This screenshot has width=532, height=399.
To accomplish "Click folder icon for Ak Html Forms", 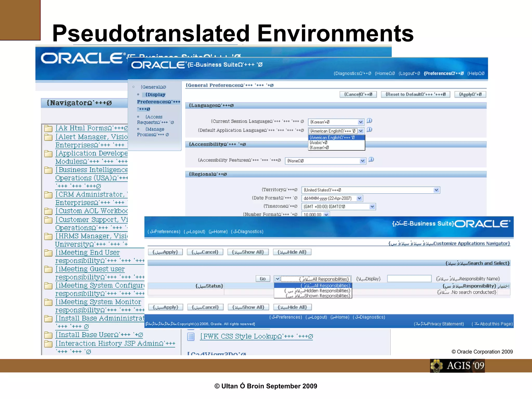I will pyautogui.click(x=48, y=128).
